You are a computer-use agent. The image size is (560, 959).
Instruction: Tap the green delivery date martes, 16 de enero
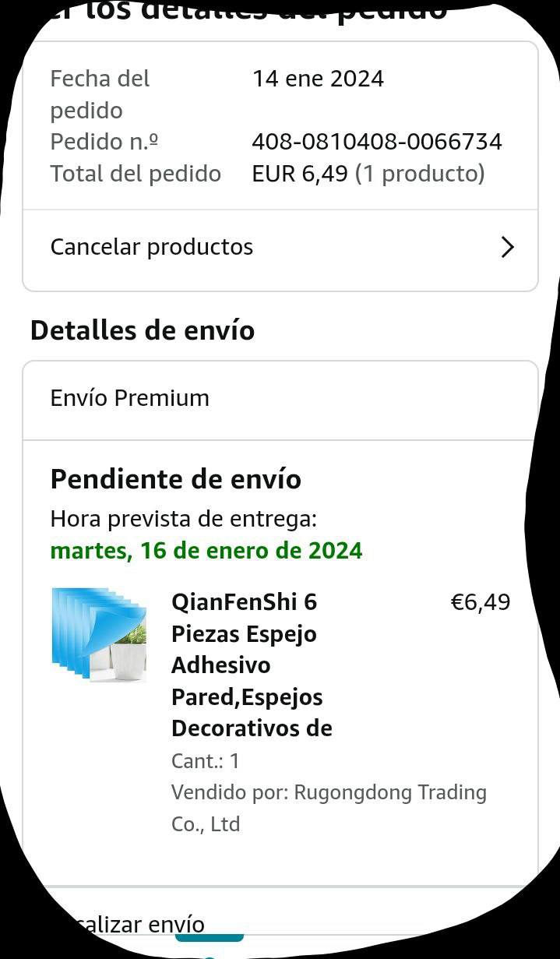click(206, 551)
